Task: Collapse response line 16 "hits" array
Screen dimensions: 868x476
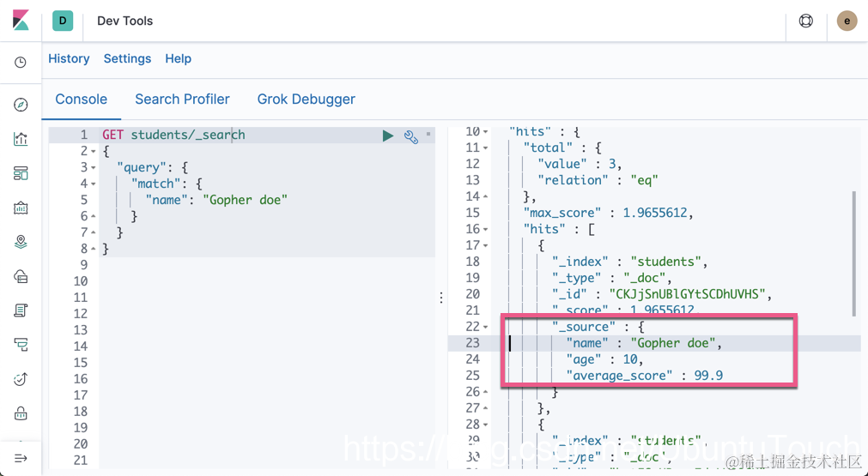Action: click(485, 229)
